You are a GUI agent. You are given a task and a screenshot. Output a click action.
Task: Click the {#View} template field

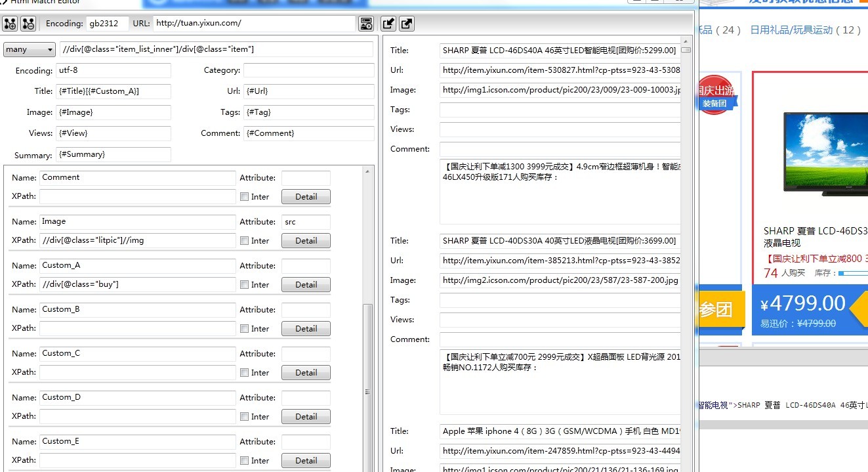click(x=114, y=133)
